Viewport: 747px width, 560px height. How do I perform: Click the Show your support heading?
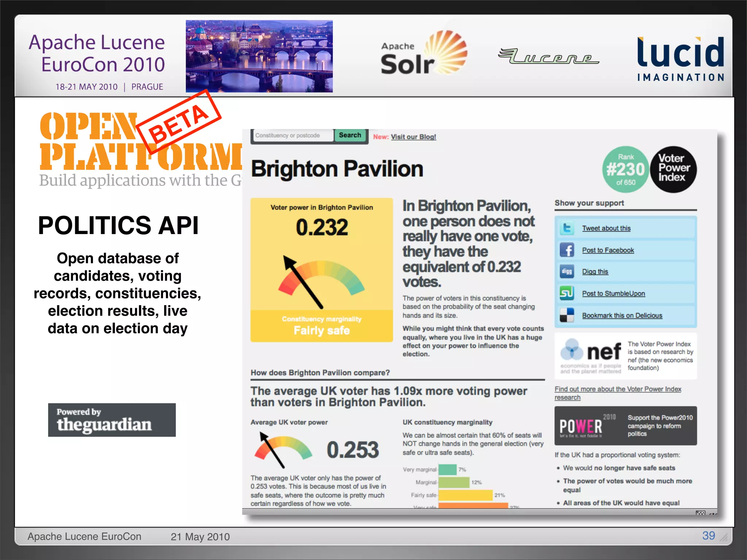tap(589, 203)
